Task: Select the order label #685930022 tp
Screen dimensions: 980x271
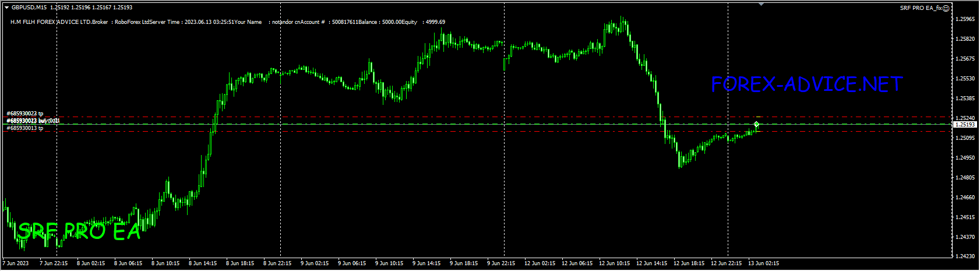Action: [x=24, y=114]
